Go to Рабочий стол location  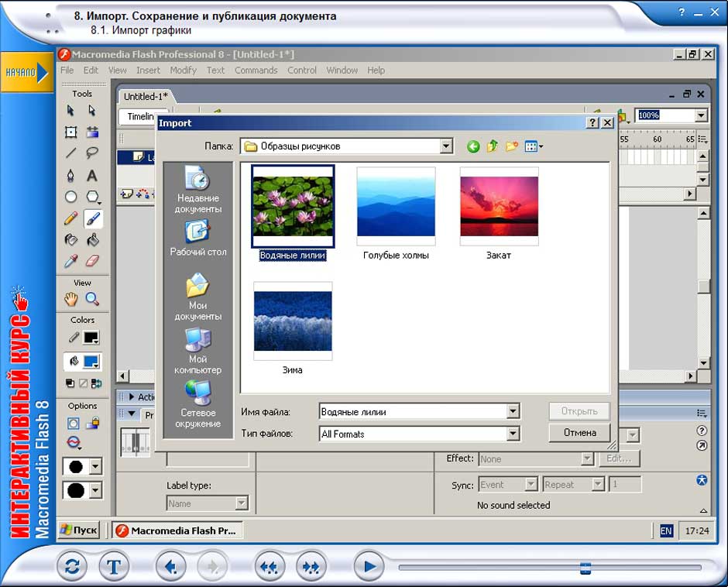point(197,239)
